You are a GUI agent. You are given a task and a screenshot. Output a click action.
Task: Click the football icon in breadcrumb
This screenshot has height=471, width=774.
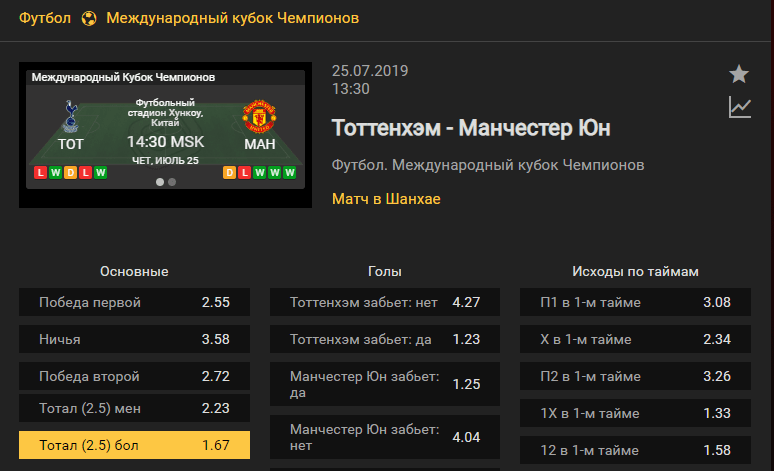[x=89, y=19]
